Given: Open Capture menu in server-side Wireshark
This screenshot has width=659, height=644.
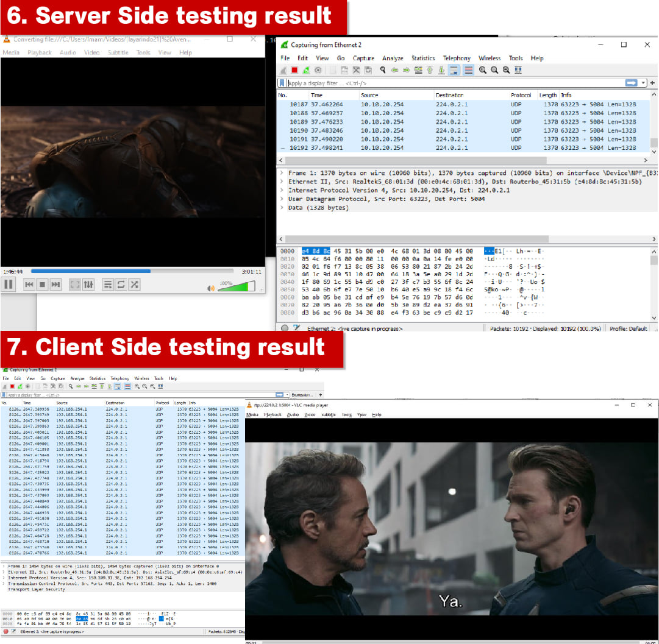Looking at the screenshot, I should [363, 58].
